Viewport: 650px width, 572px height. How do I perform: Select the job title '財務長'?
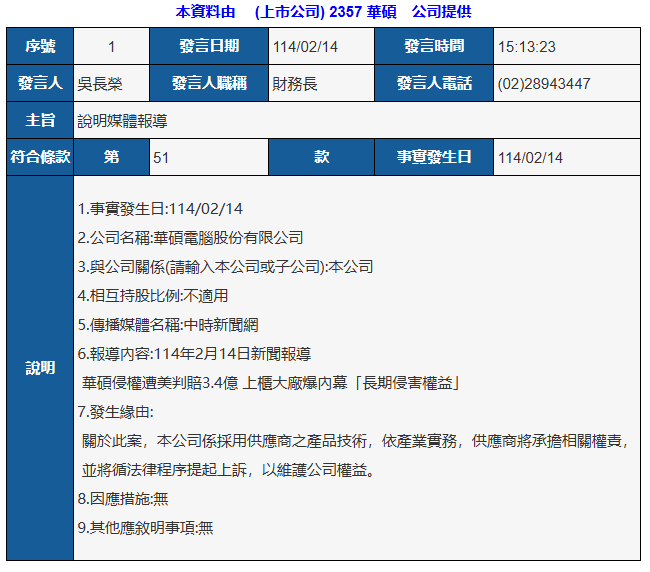pyautogui.click(x=295, y=84)
